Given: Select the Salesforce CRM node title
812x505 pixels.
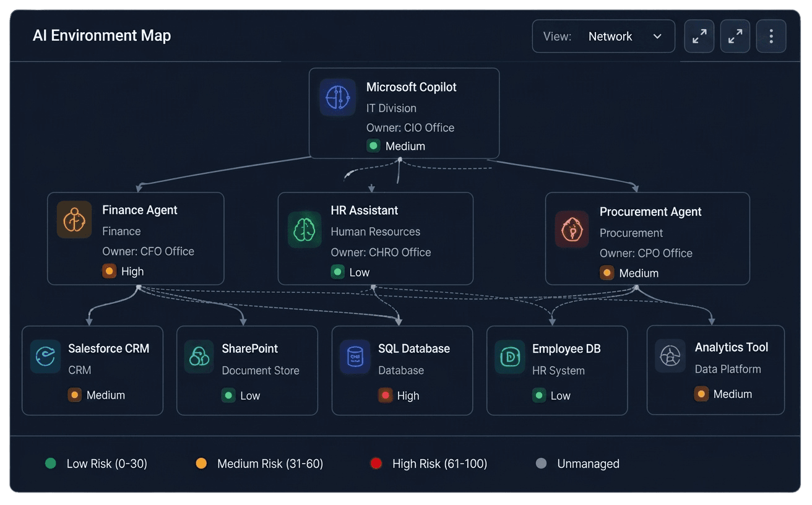Looking at the screenshot, I should pyautogui.click(x=109, y=348).
